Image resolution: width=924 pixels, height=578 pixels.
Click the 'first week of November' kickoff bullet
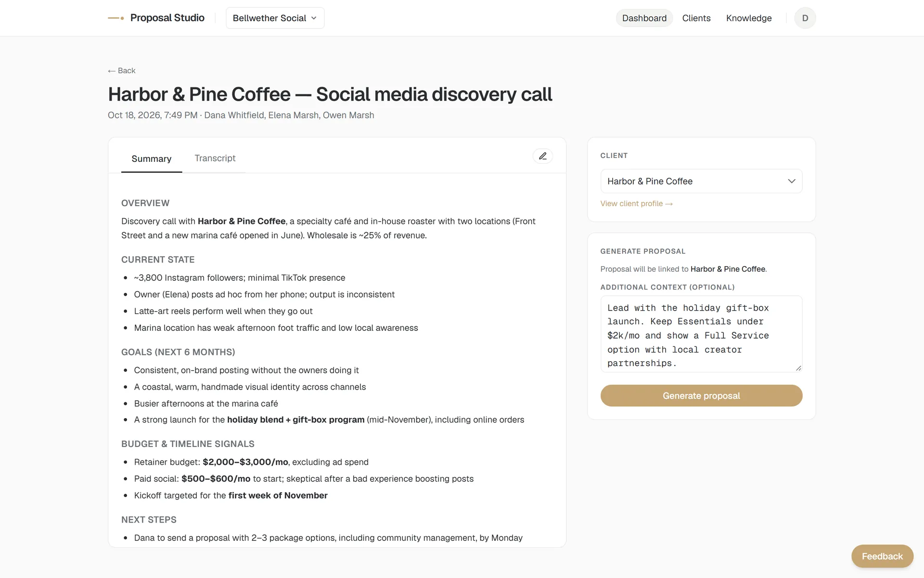coord(231,495)
